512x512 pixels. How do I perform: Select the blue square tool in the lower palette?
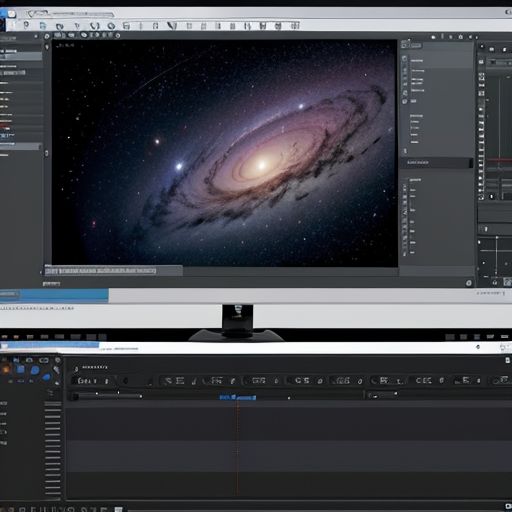point(20,369)
